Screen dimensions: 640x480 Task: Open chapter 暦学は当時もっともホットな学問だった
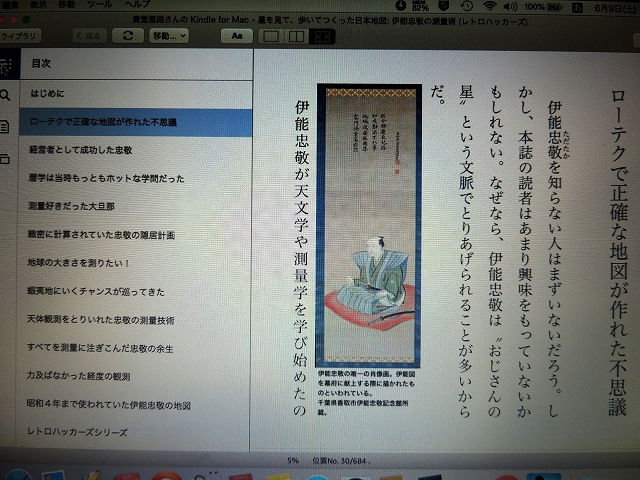tap(135, 178)
